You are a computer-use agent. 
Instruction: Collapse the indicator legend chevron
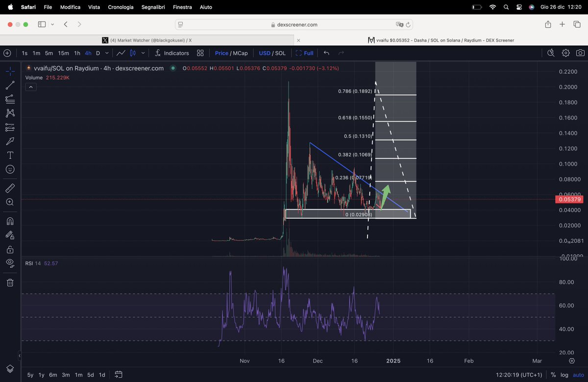click(x=30, y=87)
